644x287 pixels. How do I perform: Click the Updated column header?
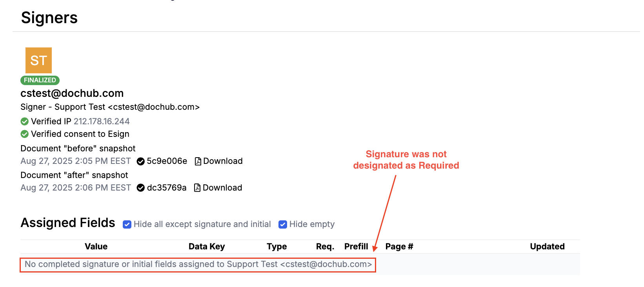[547, 247]
